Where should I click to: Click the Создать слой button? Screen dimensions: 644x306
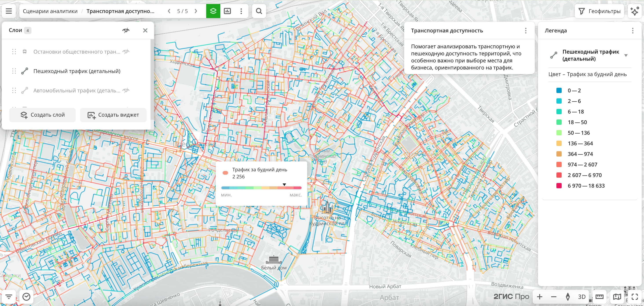click(42, 115)
